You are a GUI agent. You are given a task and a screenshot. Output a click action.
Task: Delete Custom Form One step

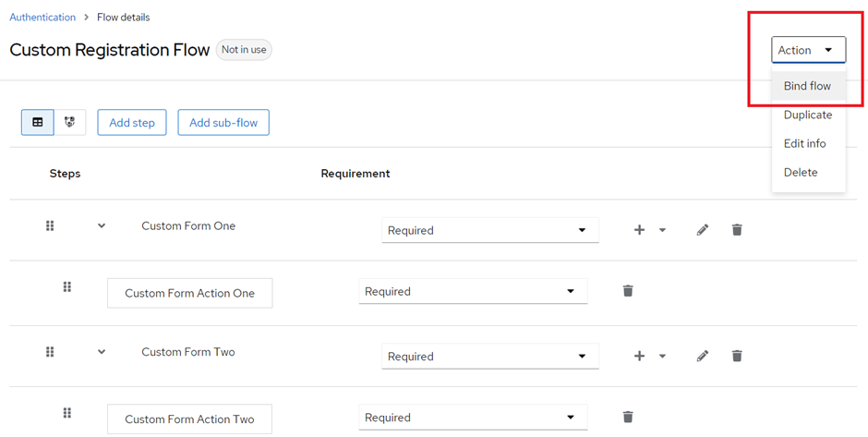pos(737,230)
